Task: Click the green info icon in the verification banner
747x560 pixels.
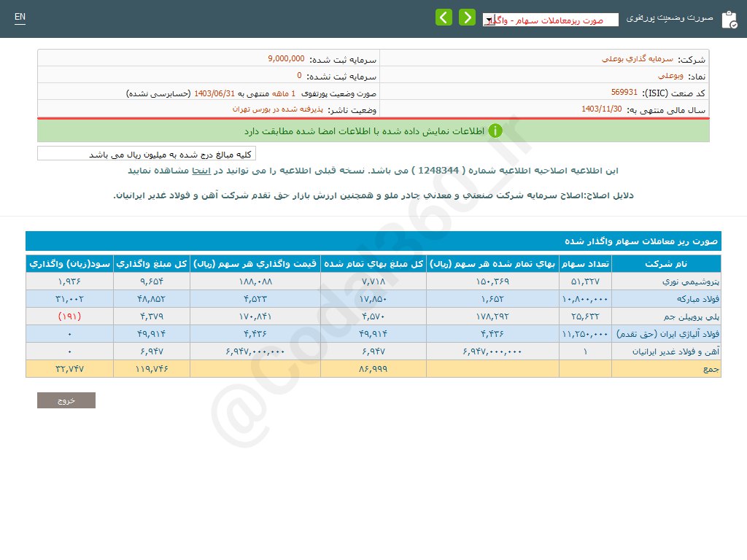Action: [x=495, y=131]
